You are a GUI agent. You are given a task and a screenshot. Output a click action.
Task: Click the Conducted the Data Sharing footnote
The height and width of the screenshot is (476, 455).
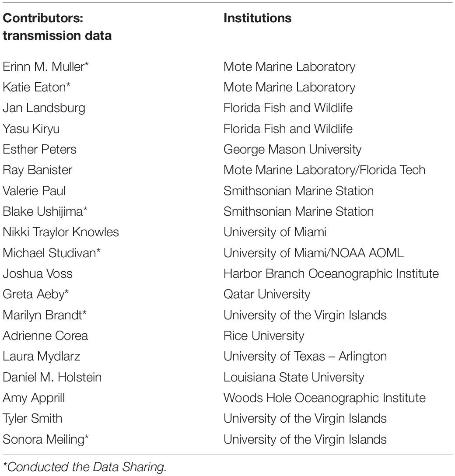pos(85,467)
